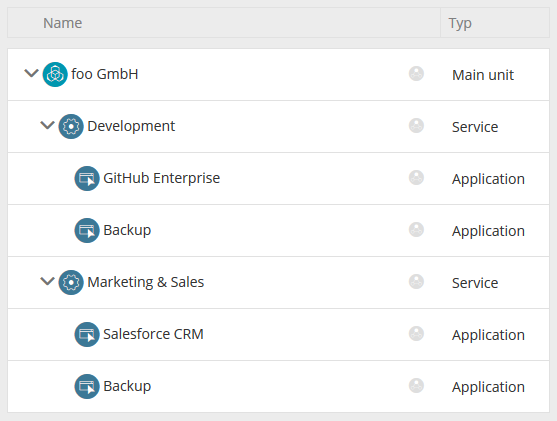Sort by the Typ column header
Viewport: 557px width, 421px height.
click(460, 24)
